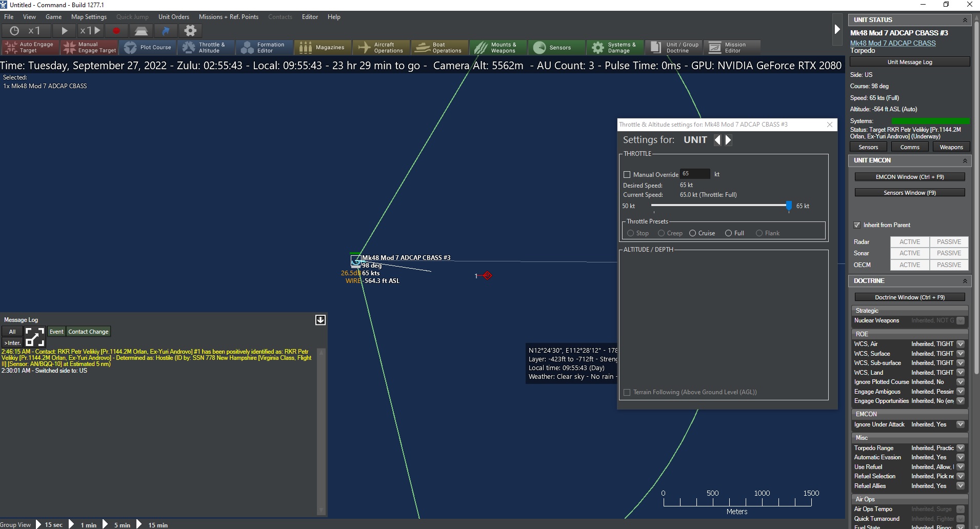This screenshot has height=529, width=980.
Task: Open the Game menu
Action: click(x=53, y=17)
